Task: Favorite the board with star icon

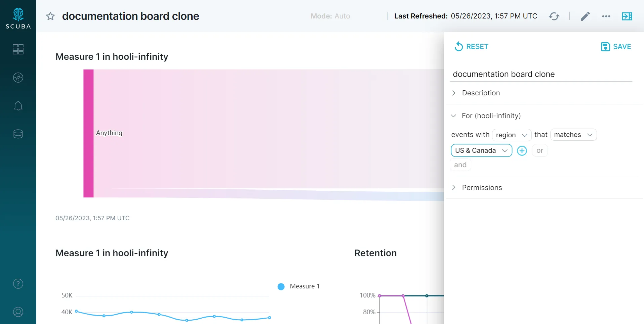Action: pyautogui.click(x=50, y=16)
